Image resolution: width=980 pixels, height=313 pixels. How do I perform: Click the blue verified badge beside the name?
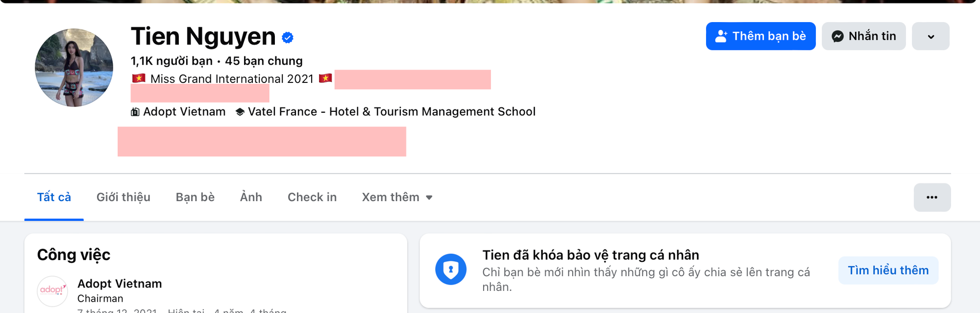(x=288, y=37)
